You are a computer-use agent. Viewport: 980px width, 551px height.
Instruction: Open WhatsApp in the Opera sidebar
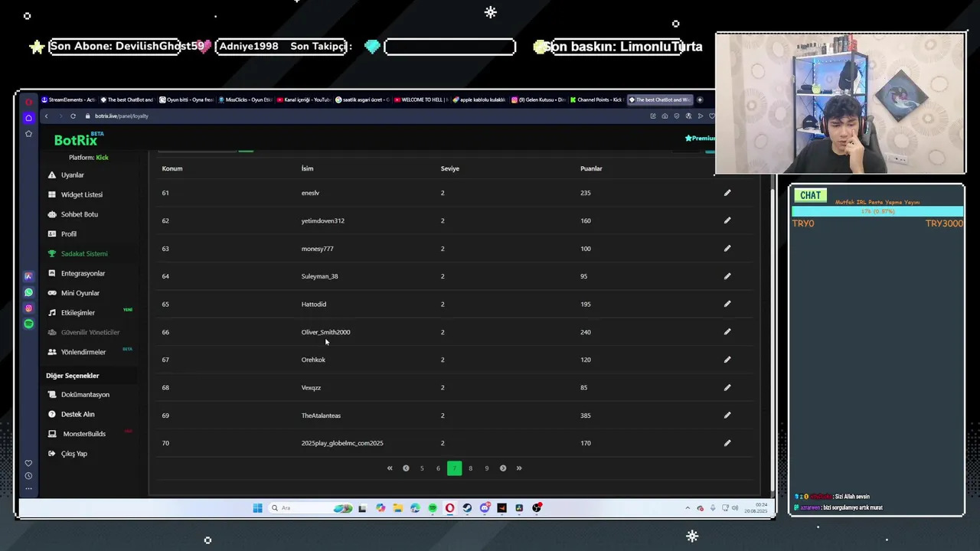click(x=28, y=292)
